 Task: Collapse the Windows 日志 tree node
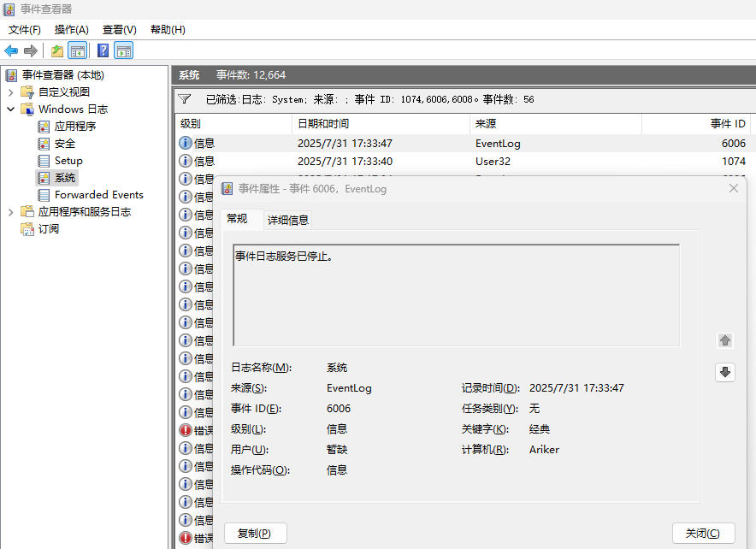[x=10, y=109]
